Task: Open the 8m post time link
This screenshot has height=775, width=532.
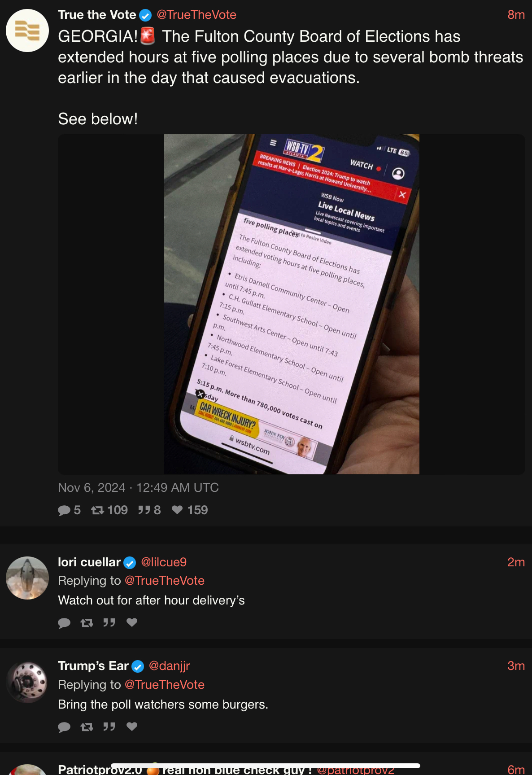Action: [x=516, y=15]
